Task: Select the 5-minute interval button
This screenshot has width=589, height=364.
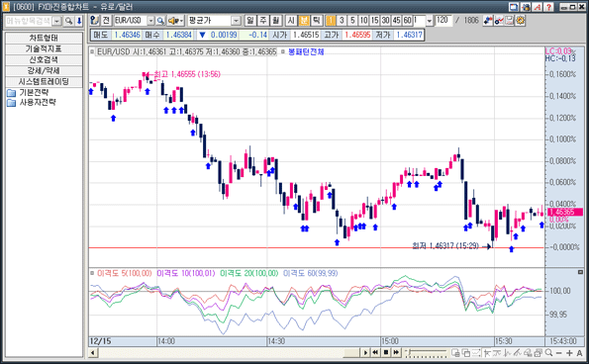Action: point(352,20)
